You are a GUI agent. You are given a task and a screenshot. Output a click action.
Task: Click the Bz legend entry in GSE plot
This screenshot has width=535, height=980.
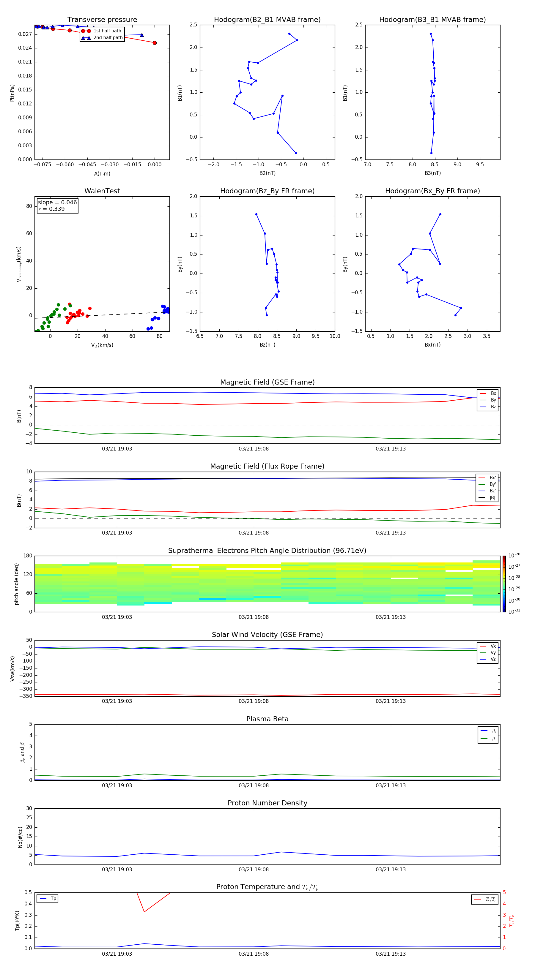pos(488,407)
